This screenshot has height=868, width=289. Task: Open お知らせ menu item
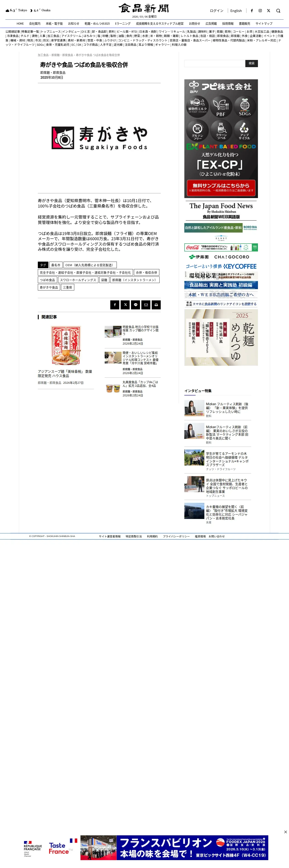coord(74,24)
